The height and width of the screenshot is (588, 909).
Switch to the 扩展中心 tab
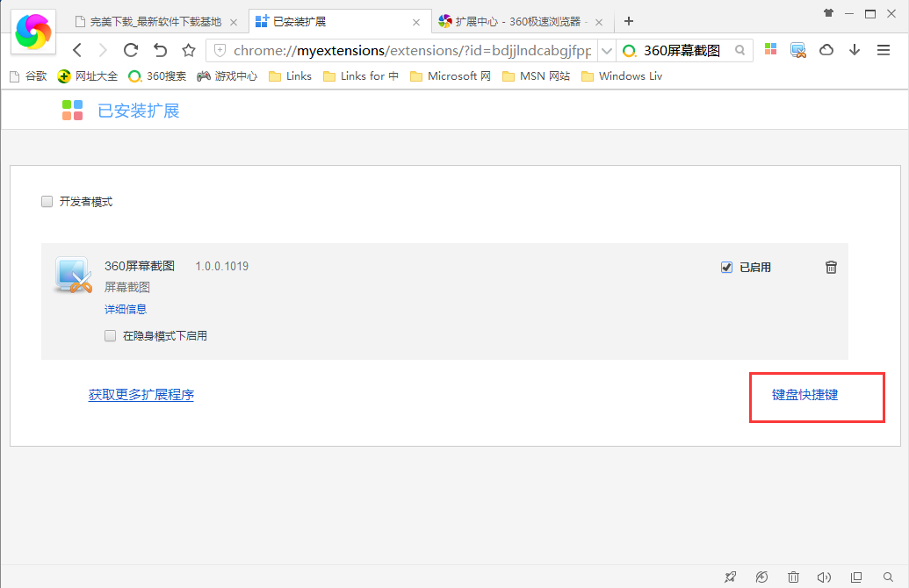pos(522,22)
